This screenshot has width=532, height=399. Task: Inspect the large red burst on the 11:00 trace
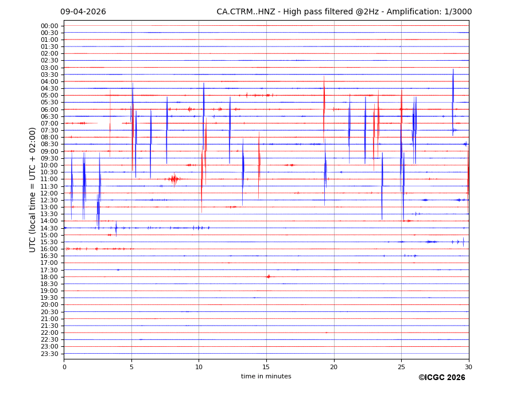point(173,179)
